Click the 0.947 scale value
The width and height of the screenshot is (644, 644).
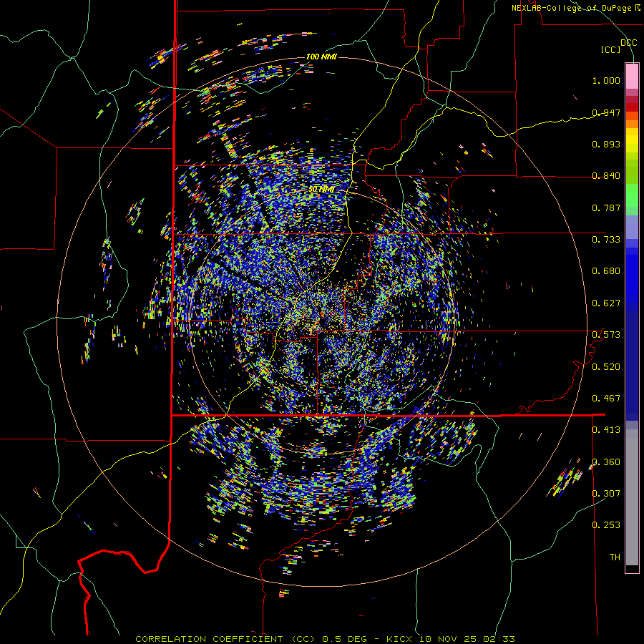[606, 112]
